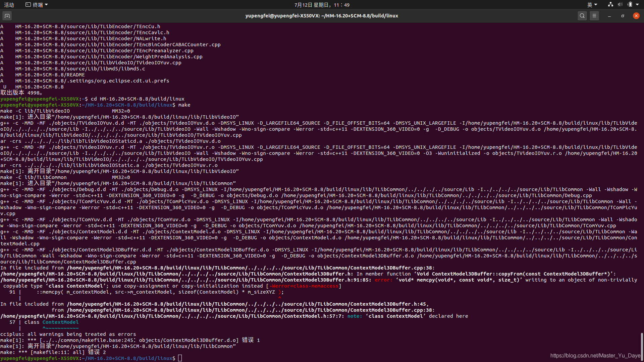The height and width of the screenshot is (362, 644).
Task: Open the 终端 application menu
Action: pos(37,5)
